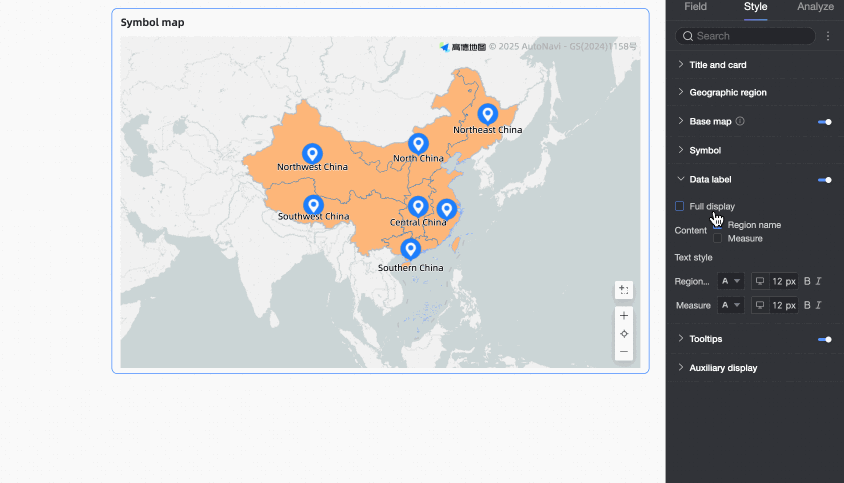Screen dimensions: 844x483
Task: Click the eastern coast map pin without a label
Action: click(446, 209)
